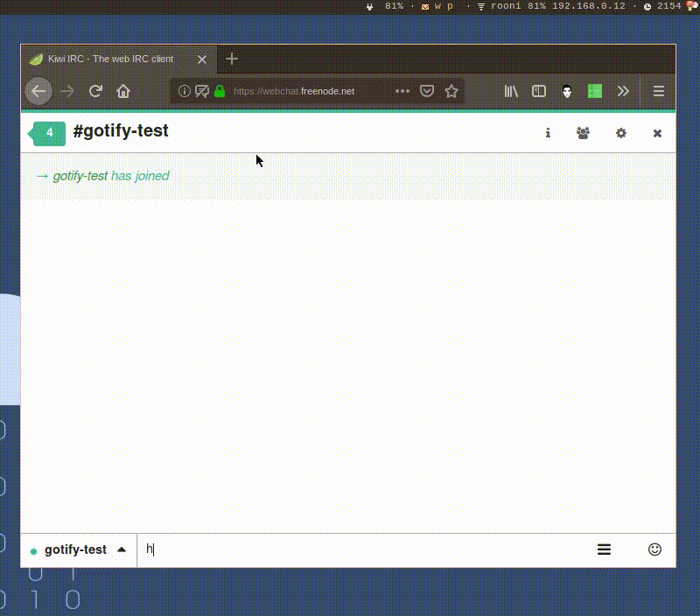The width and height of the screenshot is (700, 616).
Task: Close the #gotify-test channel
Action: tap(657, 134)
